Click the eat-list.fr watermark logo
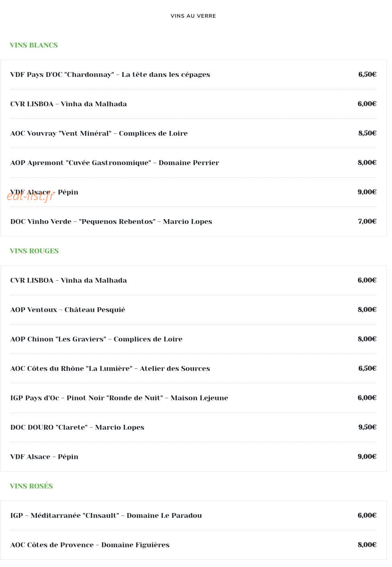392x567 pixels. pos(31,196)
